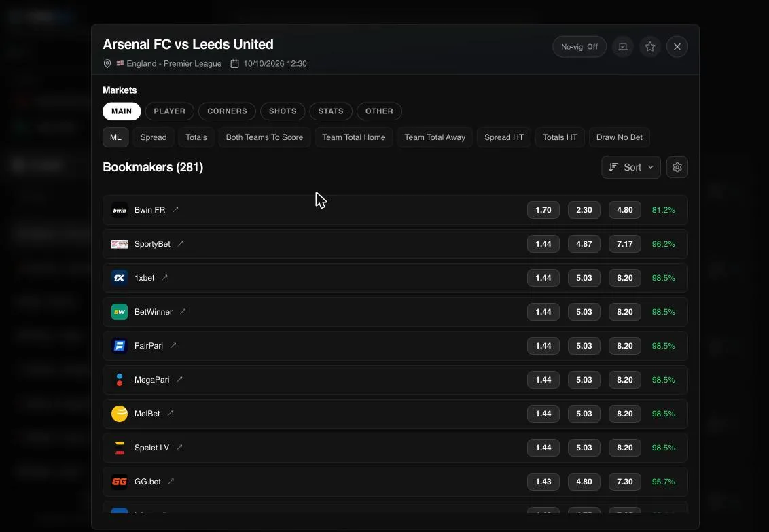
Task: Switch to the SHOTS markets tab
Action: point(283,111)
